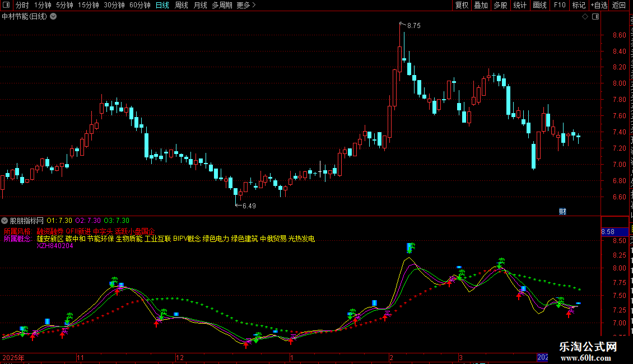Image resolution: width=633 pixels, height=364 pixels.
Task: Toggle the right side panel icon
Action: (595, 17)
